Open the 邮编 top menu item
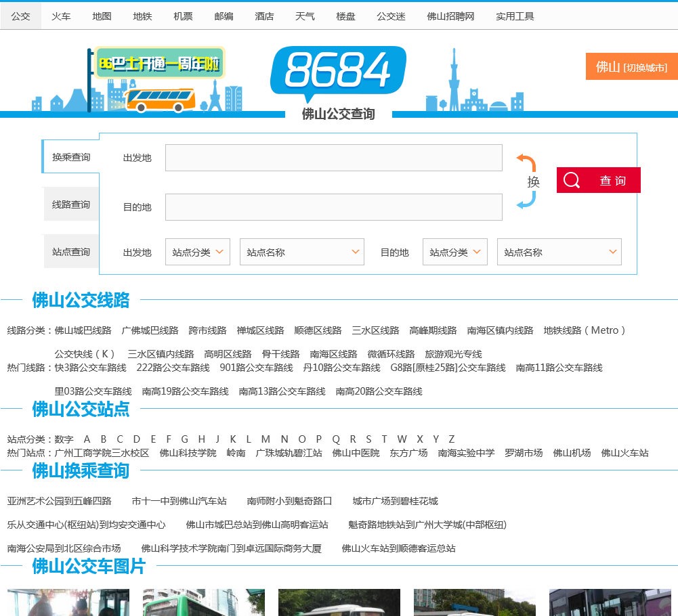This screenshot has height=616, width=678. [x=224, y=16]
